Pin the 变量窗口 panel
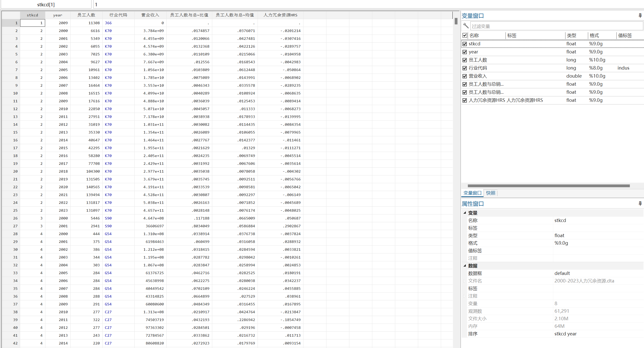644x348 pixels. [640, 16]
